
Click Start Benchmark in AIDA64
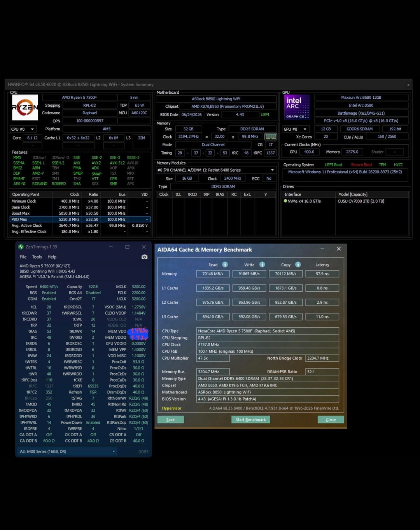[x=250, y=420]
